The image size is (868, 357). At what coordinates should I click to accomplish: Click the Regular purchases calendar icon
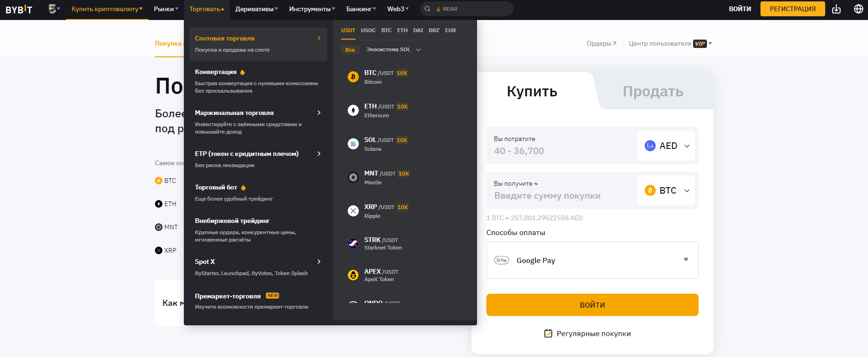548,333
